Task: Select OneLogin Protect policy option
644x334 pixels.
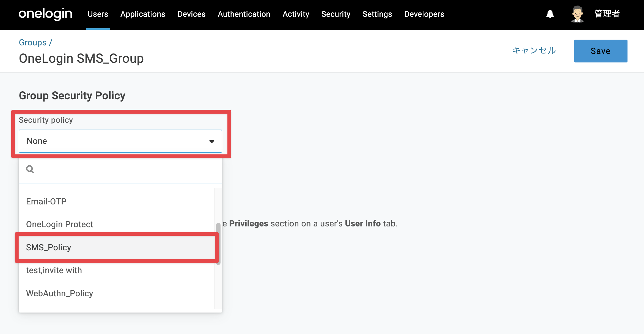Action: [x=117, y=224]
